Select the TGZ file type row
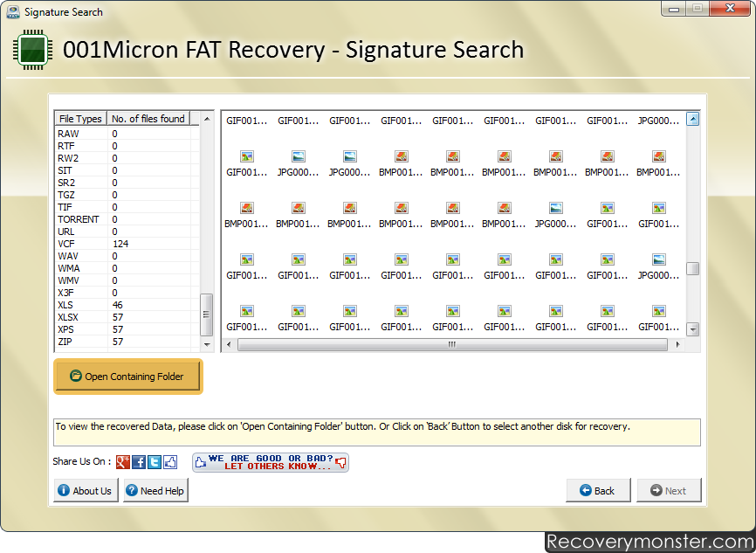 pyautogui.click(x=127, y=195)
